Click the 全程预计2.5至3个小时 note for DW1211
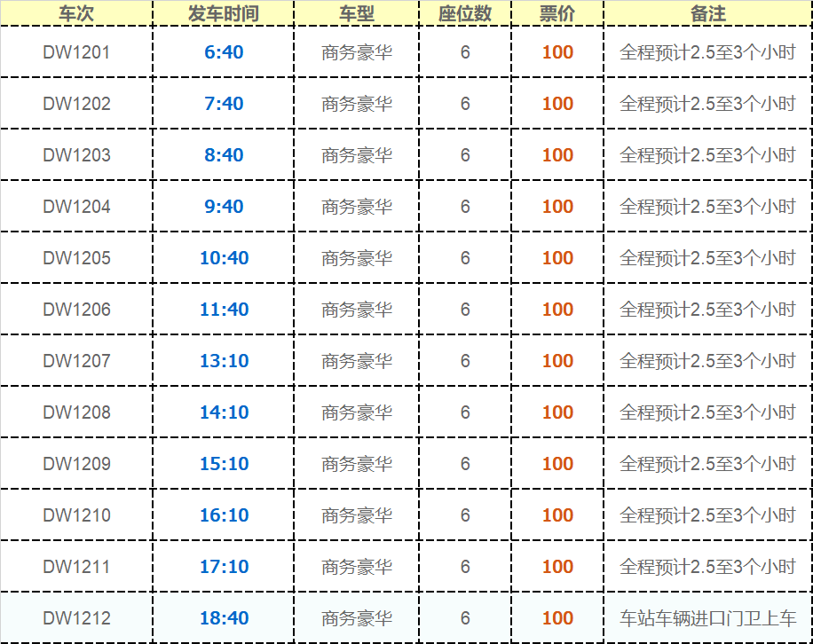Image resolution: width=813 pixels, height=644 pixels. point(707,567)
